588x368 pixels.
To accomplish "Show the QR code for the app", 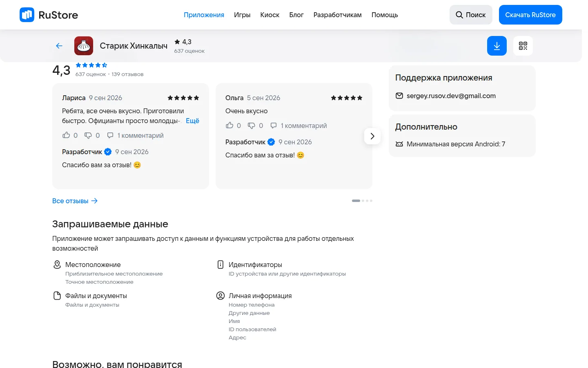I will [523, 46].
